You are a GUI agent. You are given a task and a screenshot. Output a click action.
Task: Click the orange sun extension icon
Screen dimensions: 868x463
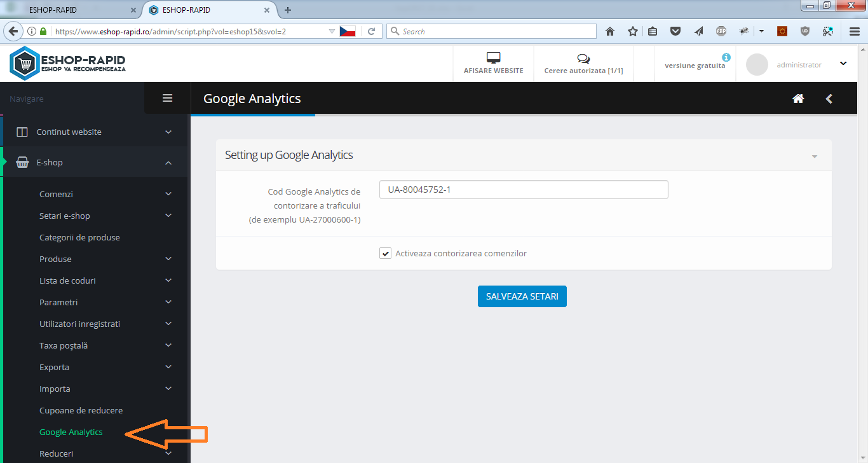coord(782,31)
